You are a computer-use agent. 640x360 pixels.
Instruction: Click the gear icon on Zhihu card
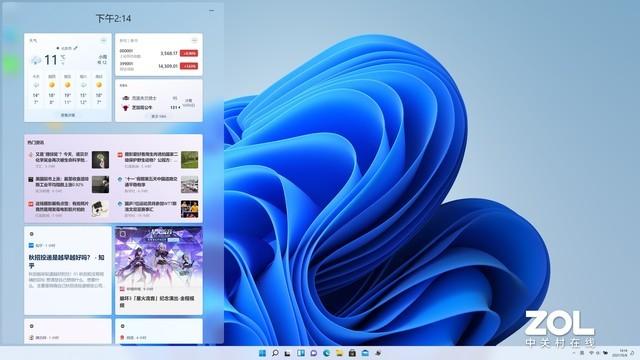(31, 234)
